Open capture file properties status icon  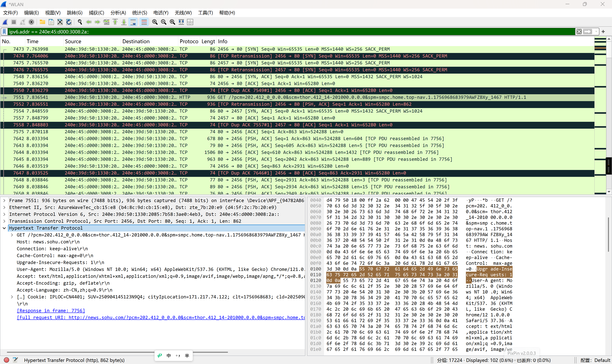pyautogui.click(x=15, y=360)
